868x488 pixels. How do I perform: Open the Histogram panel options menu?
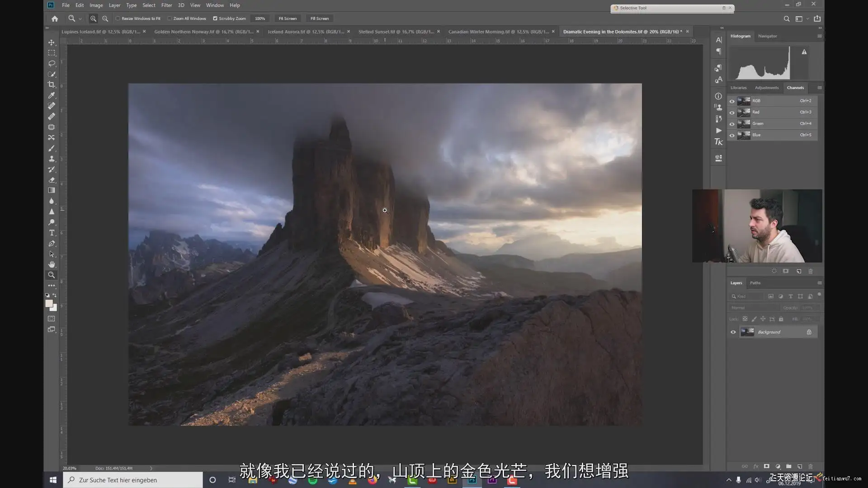pyautogui.click(x=819, y=36)
